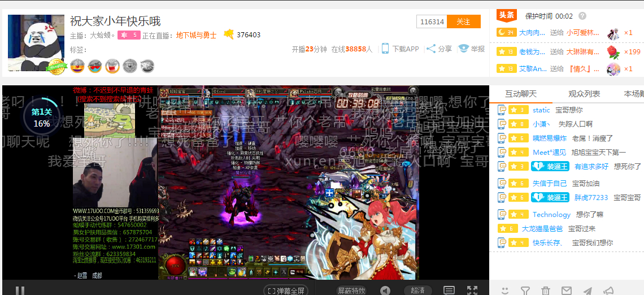Image resolution: width=644 pixels, height=295 pixels.
Task: Click the gray jet medal badge
Action: point(147,66)
